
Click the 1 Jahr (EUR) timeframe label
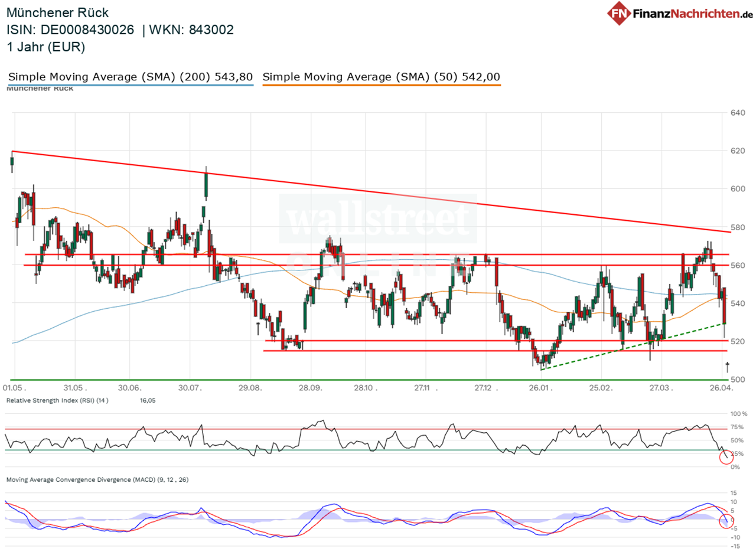point(46,47)
